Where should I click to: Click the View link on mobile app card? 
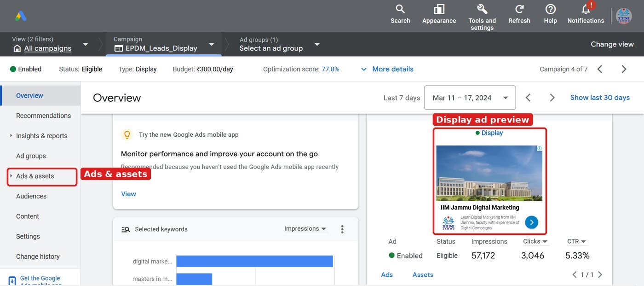tap(128, 194)
